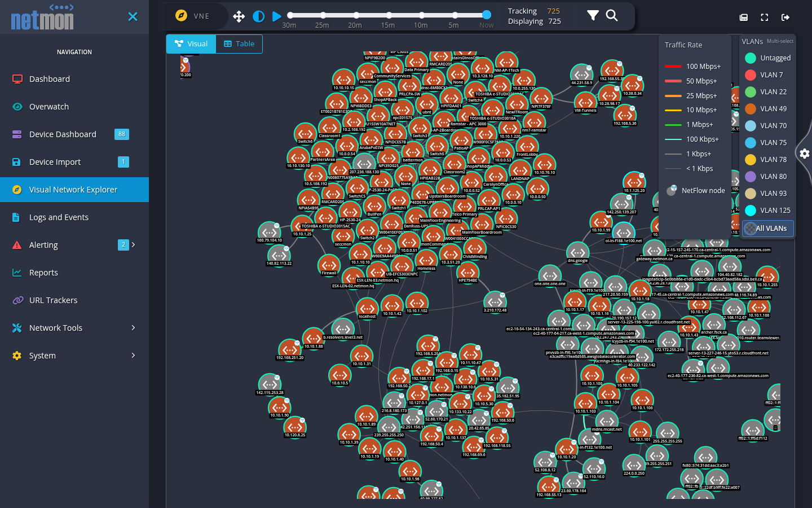812x508 pixels.
Task: Click the one.one.one.one node
Action: (549, 275)
